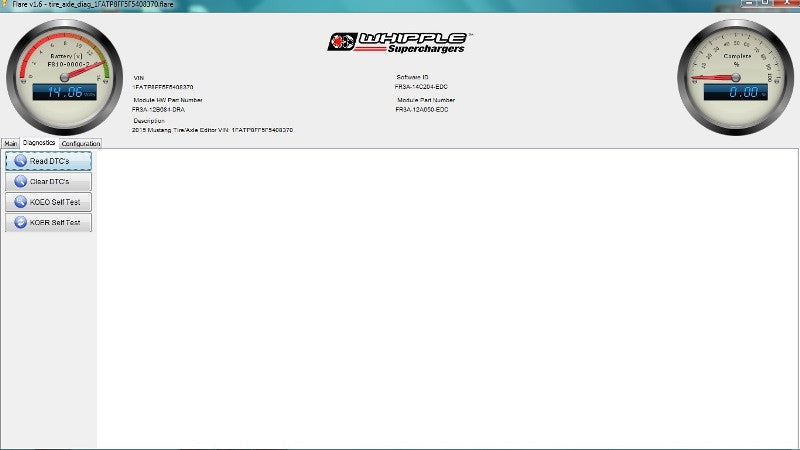
Task: Open the Configuration tab
Action: (x=80, y=144)
